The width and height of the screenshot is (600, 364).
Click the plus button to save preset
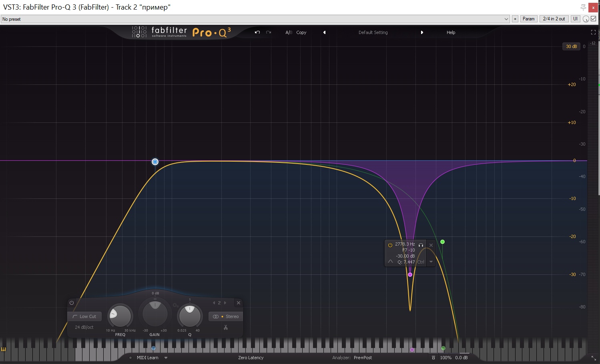pos(515,19)
